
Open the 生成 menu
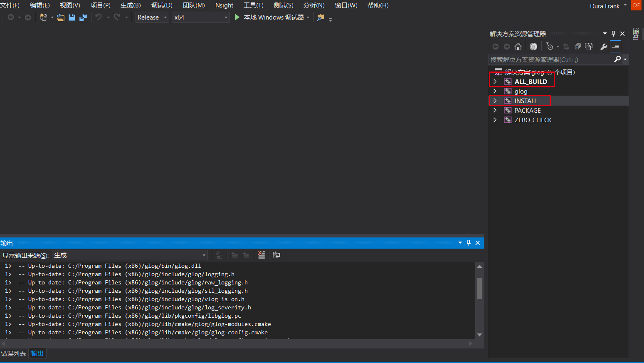130,5
